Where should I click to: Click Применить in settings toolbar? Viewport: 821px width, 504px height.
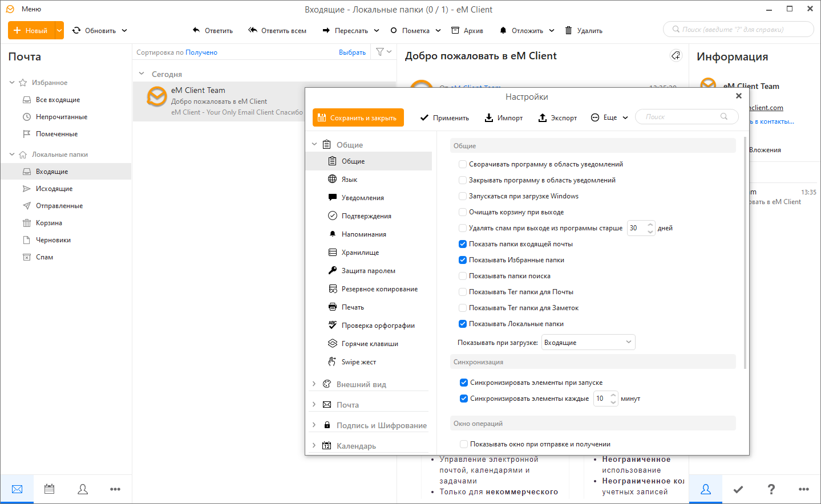pyautogui.click(x=444, y=117)
